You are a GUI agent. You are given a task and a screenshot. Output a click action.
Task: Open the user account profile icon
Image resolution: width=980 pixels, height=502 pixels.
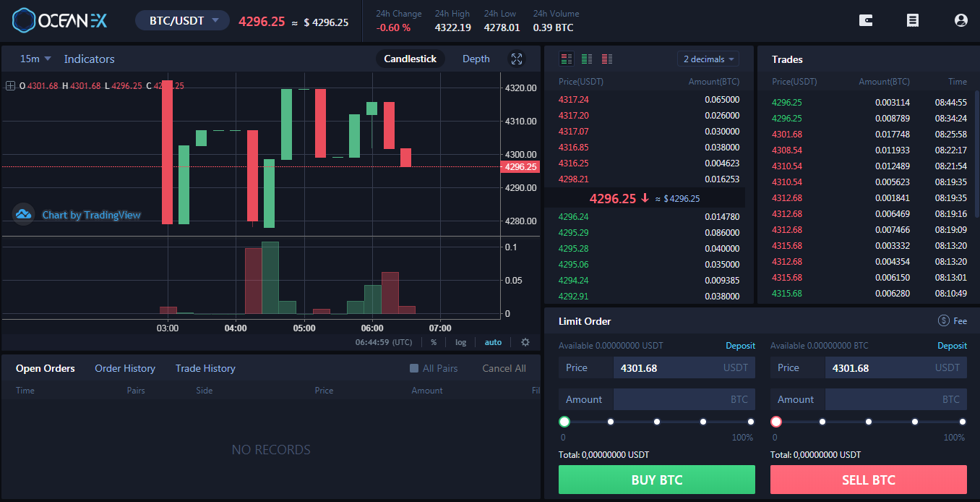click(x=960, y=20)
